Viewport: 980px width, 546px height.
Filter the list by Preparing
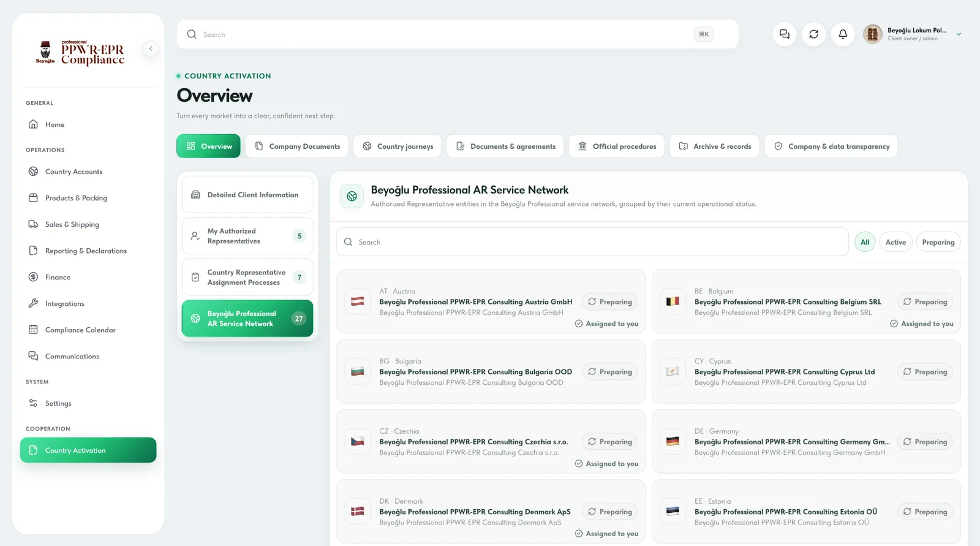(938, 242)
